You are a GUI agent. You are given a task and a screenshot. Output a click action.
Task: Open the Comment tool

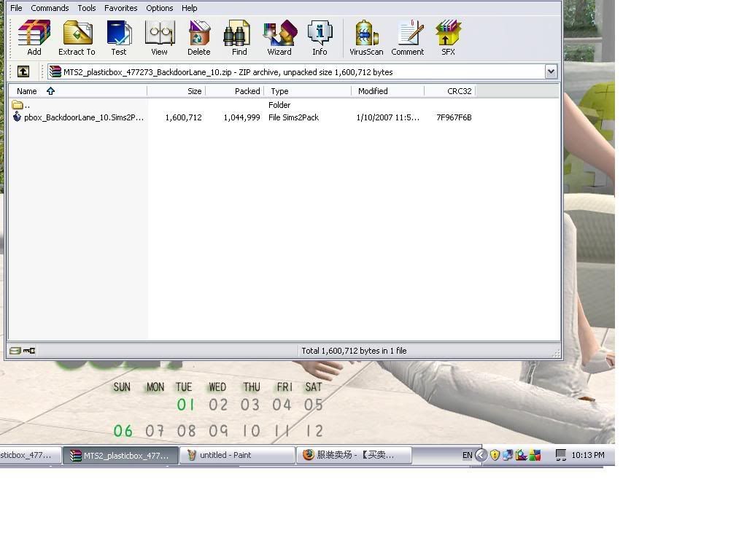pos(407,38)
